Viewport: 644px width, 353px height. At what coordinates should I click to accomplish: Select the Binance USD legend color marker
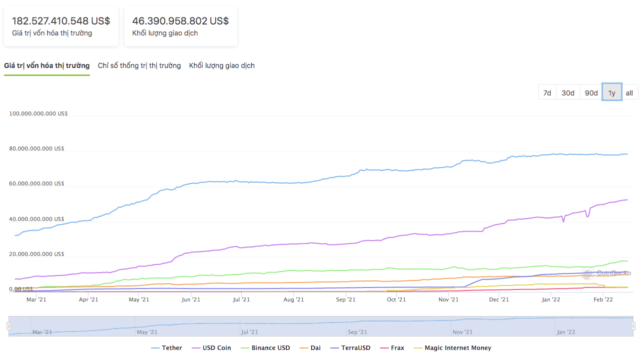tap(246, 347)
